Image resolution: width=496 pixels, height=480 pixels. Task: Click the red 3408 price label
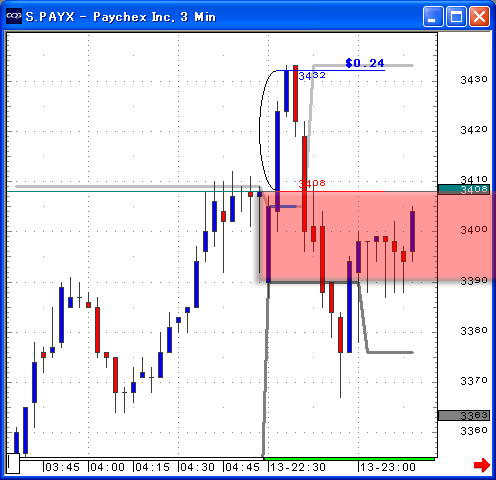(x=312, y=183)
